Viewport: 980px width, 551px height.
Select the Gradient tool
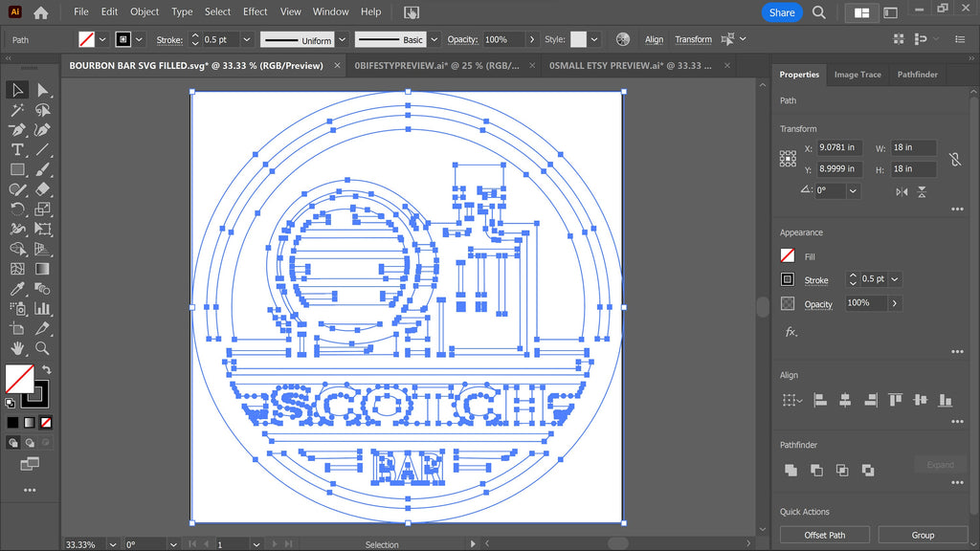(42, 269)
